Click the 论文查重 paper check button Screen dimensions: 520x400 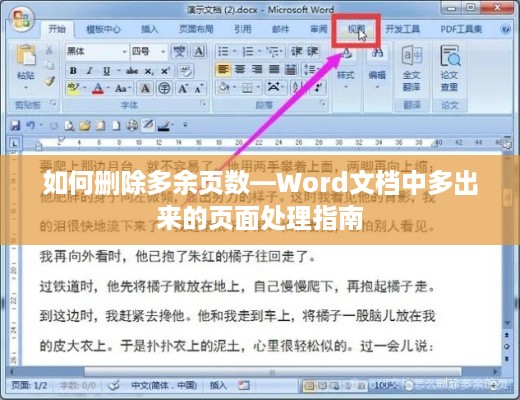tap(449, 69)
